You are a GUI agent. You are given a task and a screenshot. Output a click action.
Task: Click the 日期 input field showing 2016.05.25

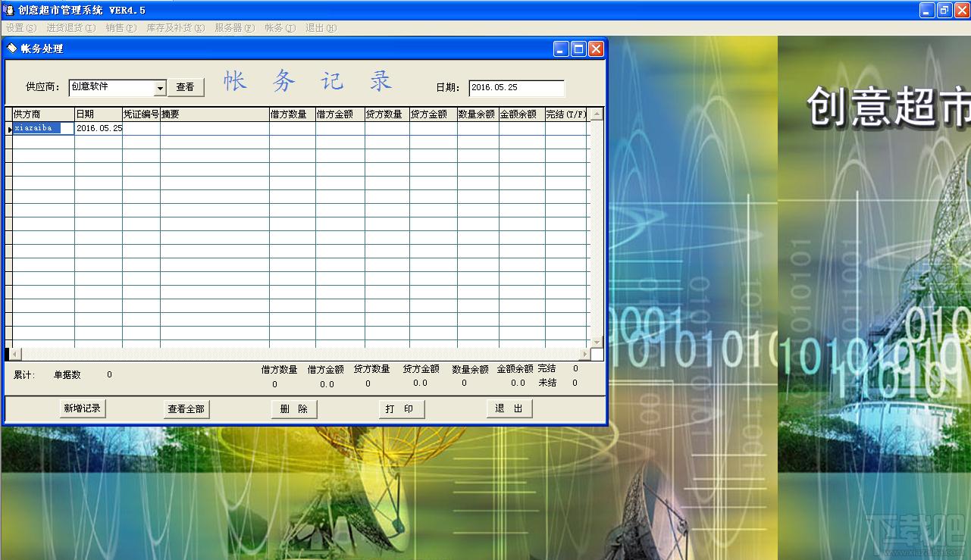[516, 88]
